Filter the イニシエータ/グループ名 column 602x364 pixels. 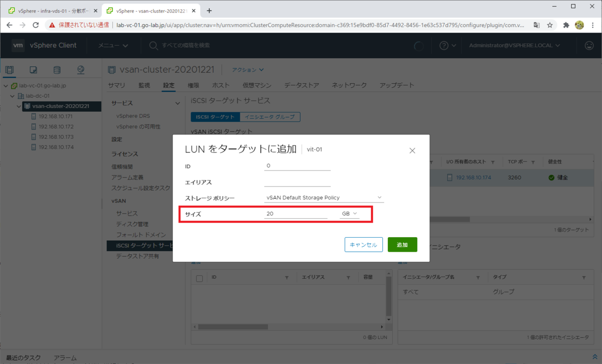(x=479, y=277)
